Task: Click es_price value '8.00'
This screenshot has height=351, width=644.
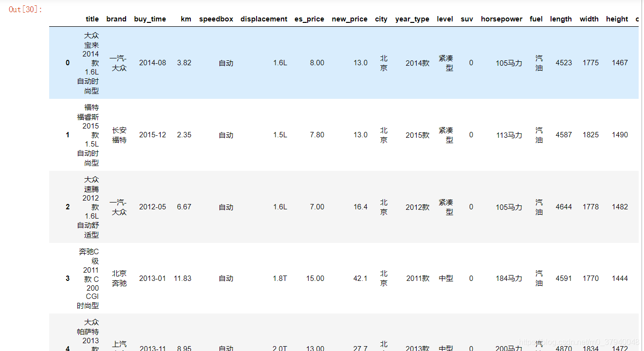Action: click(x=317, y=63)
